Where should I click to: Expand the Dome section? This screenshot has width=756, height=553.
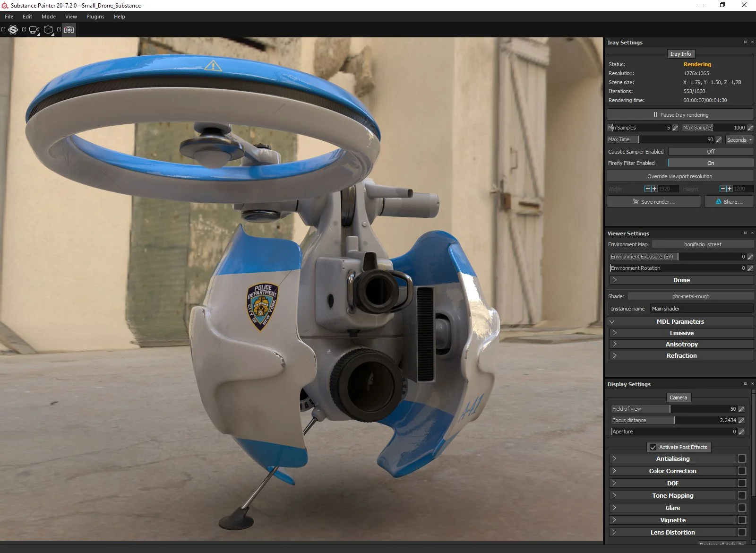pyautogui.click(x=681, y=280)
